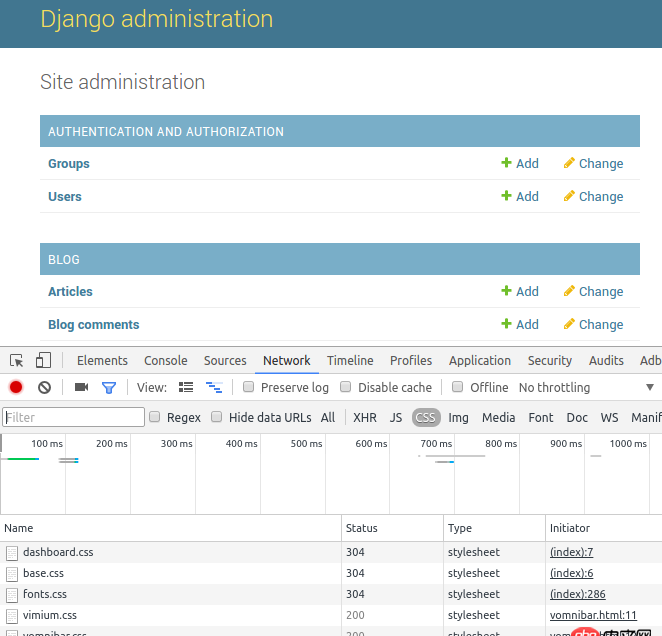Open the Timeline tab
Viewport: 662px width, 636px height.
(x=350, y=361)
